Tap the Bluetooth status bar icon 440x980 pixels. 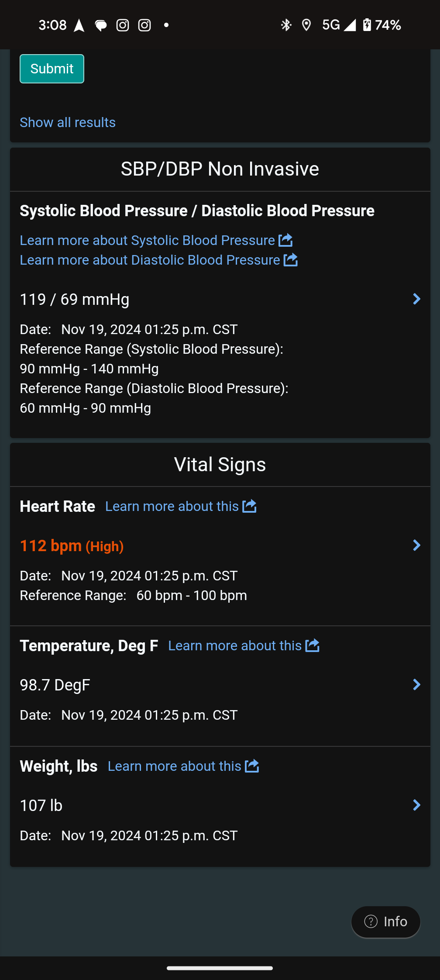286,25
